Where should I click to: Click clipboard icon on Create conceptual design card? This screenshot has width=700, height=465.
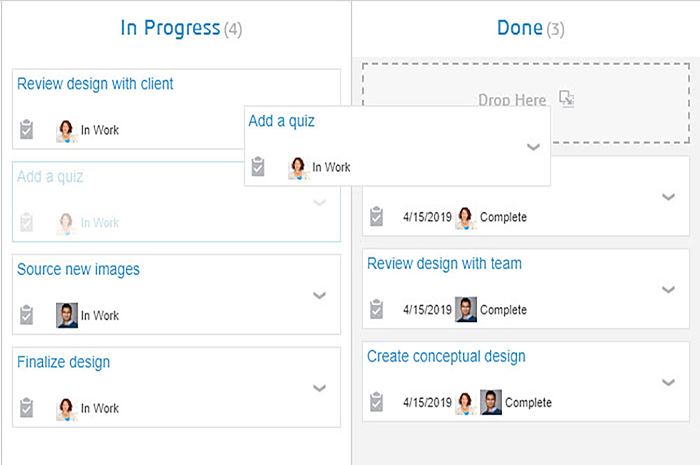pos(376,402)
